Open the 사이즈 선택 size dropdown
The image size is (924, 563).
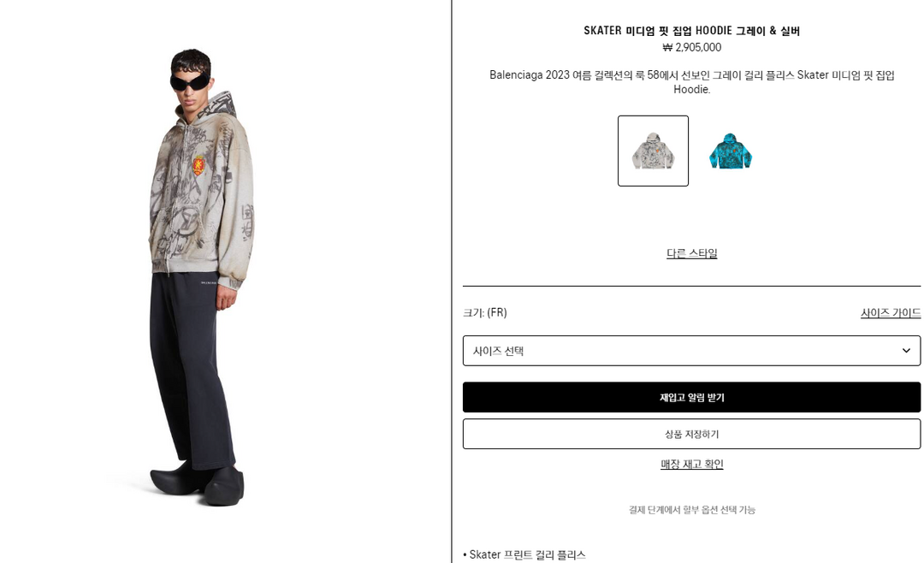pyautogui.click(x=691, y=351)
